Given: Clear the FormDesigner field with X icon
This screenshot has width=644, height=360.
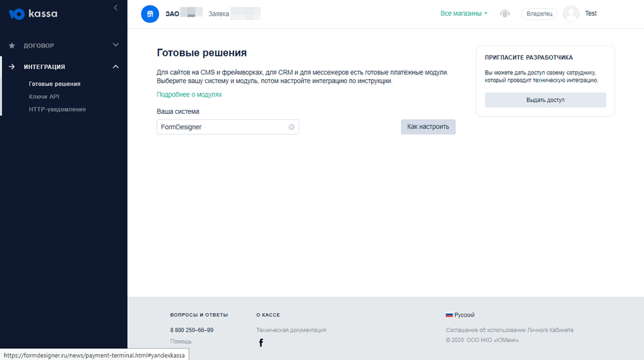Looking at the screenshot, I should click(x=292, y=127).
